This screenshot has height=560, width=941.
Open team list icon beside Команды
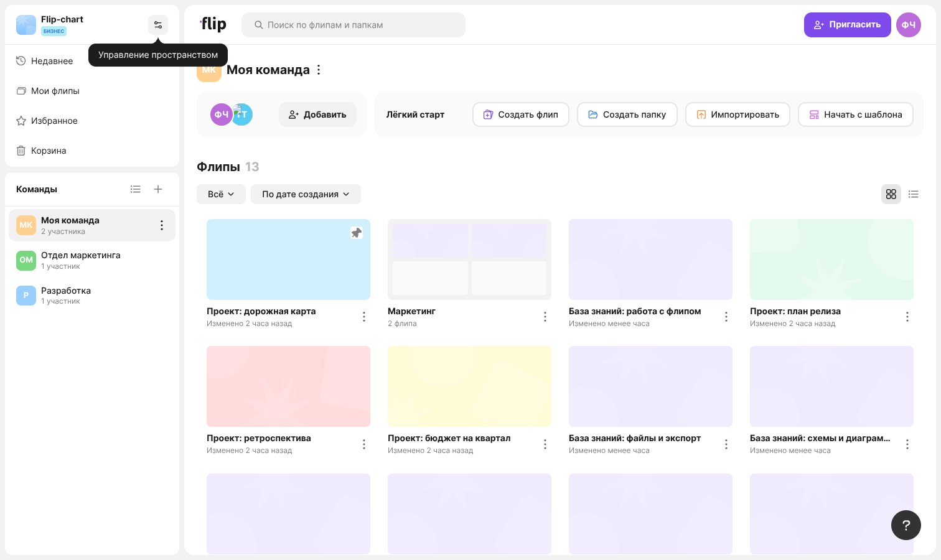coord(135,189)
